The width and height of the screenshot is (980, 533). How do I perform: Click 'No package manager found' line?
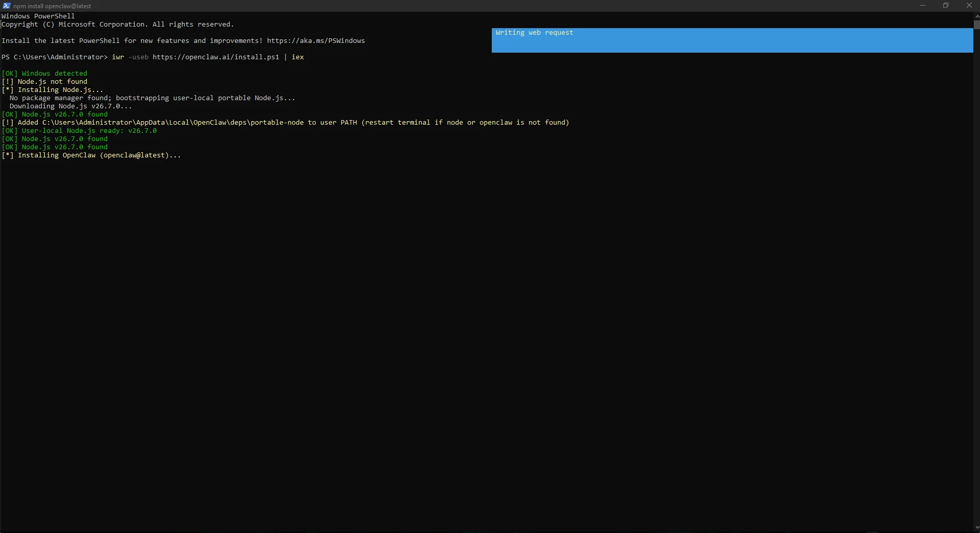click(153, 98)
